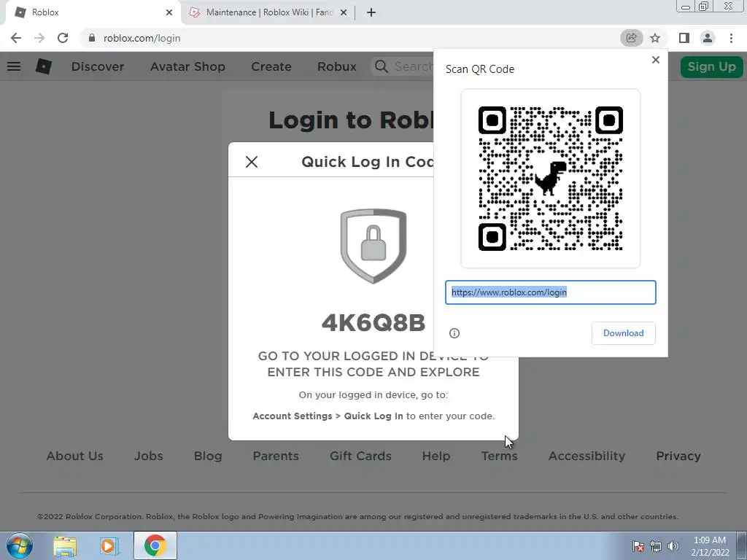Click the padlock site info icon
Viewport: 747px width, 560px height.
click(92, 38)
